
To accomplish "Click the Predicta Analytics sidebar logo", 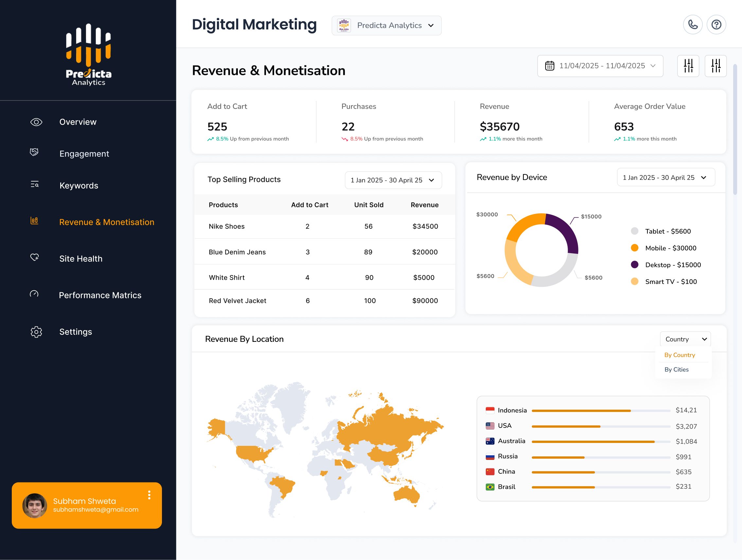I will 89,54.
